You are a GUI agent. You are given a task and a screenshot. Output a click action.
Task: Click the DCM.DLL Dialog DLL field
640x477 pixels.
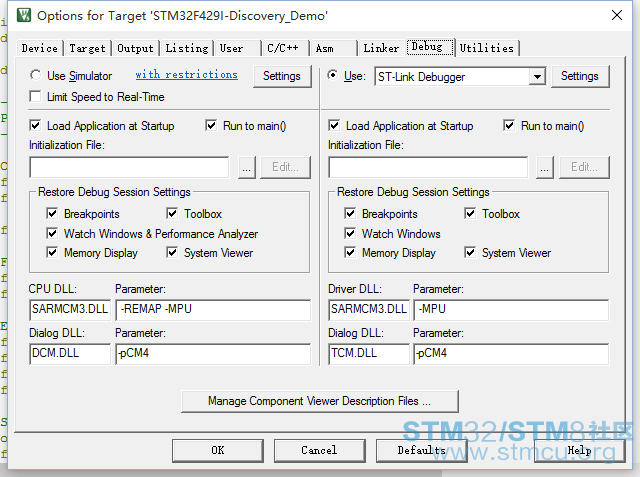[70, 354]
